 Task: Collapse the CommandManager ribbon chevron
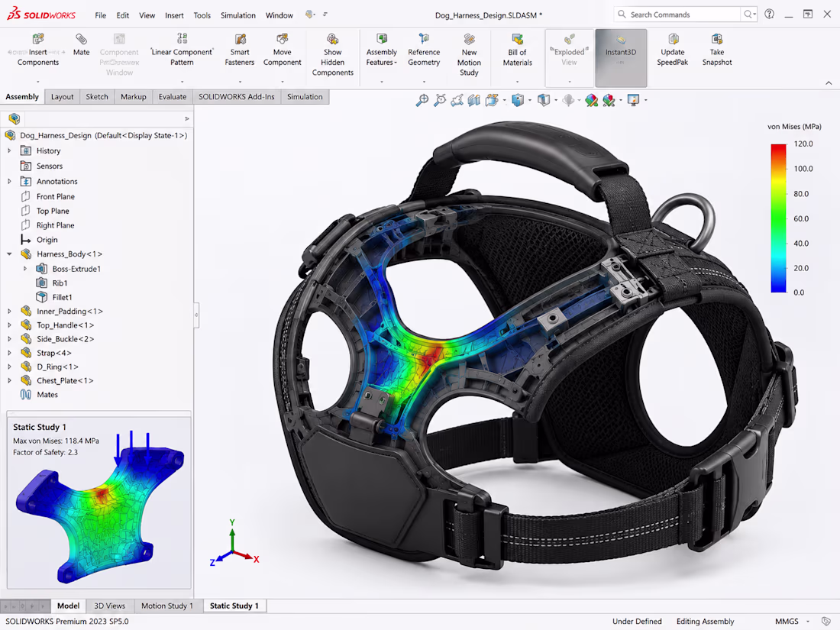point(829,83)
